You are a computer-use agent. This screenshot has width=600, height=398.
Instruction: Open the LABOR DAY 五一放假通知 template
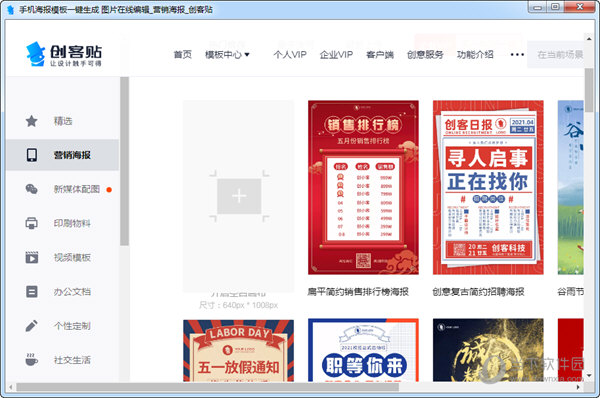(238, 350)
